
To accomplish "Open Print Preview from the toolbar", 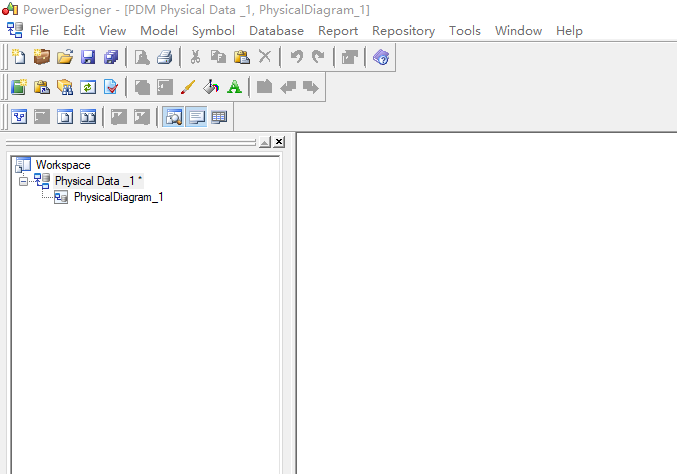I will 142,57.
